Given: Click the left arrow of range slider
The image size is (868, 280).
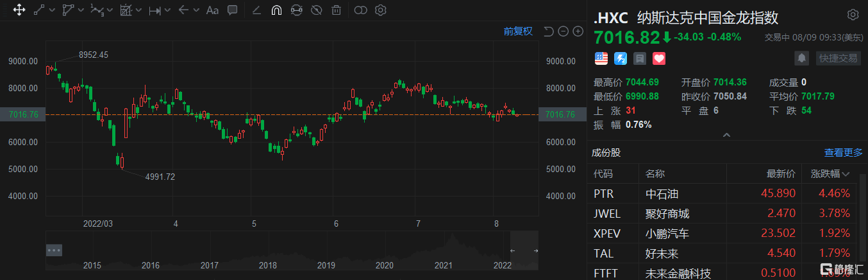Looking at the screenshot, I should [x=512, y=250].
